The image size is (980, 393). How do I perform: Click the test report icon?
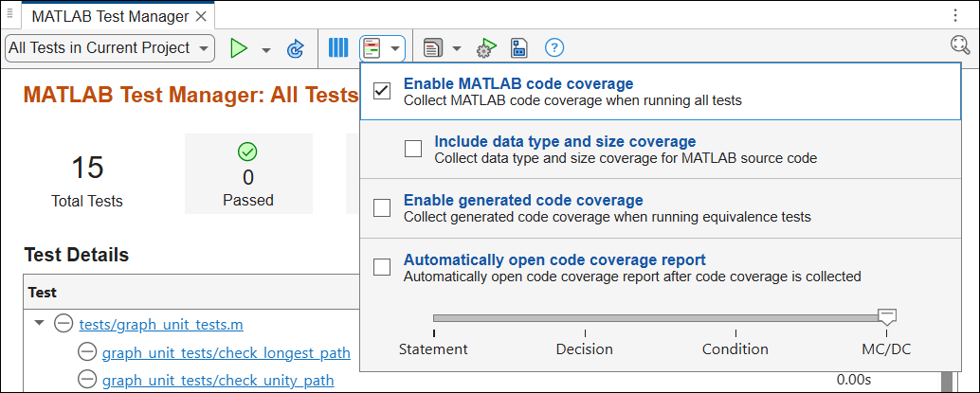tap(432, 48)
